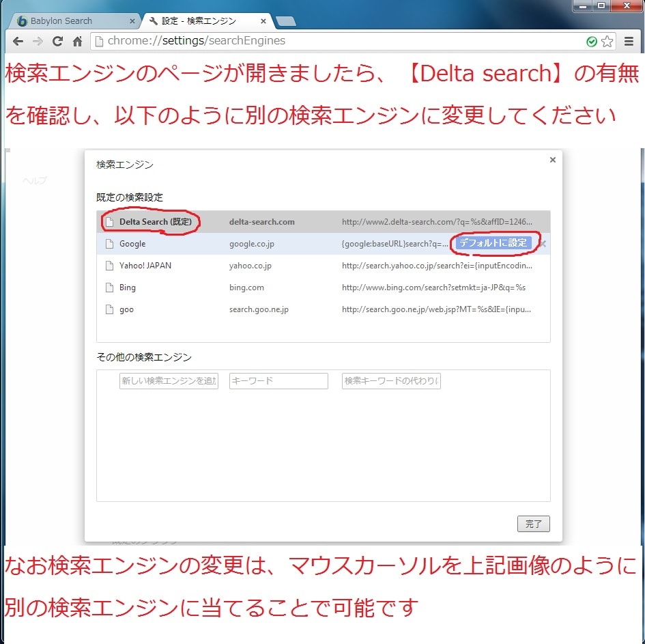Remove Google with the row's X icon

point(543,244)
